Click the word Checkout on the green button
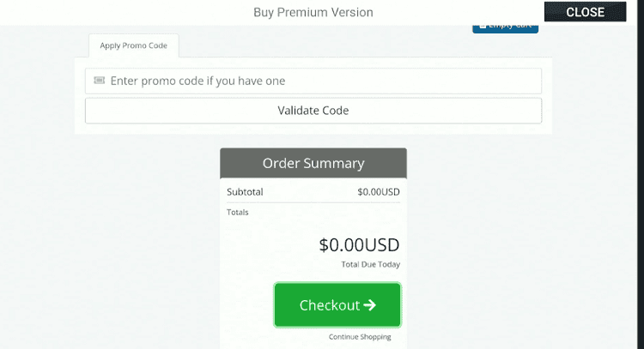 [x=329, y=305]
